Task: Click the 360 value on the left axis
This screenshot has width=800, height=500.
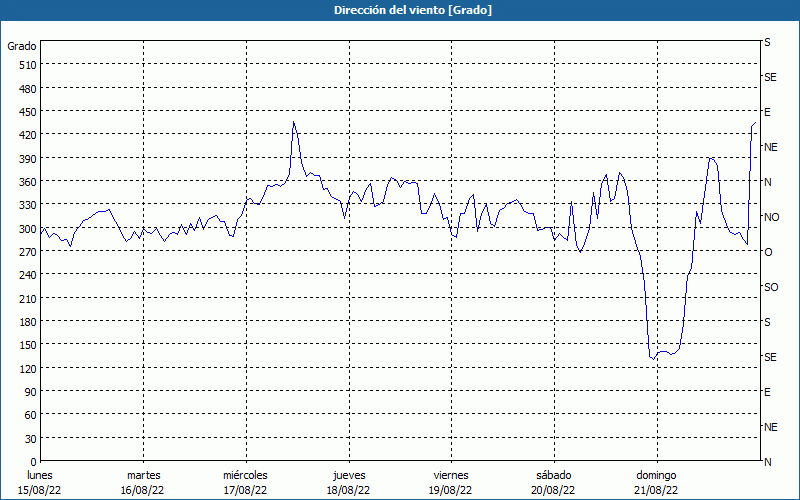Action: tap(28, 182)
